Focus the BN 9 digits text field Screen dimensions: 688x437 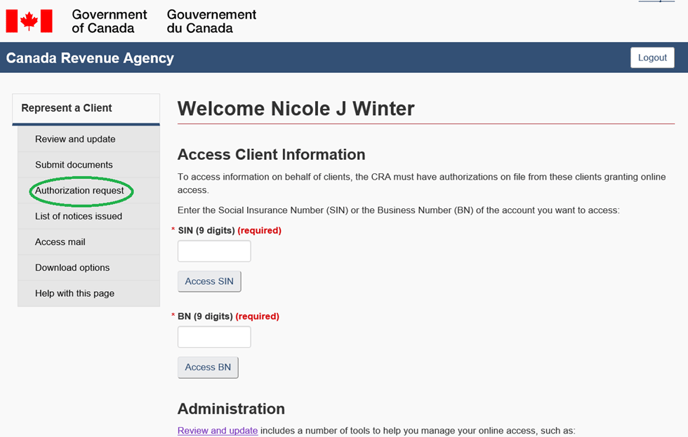[214, 337]
